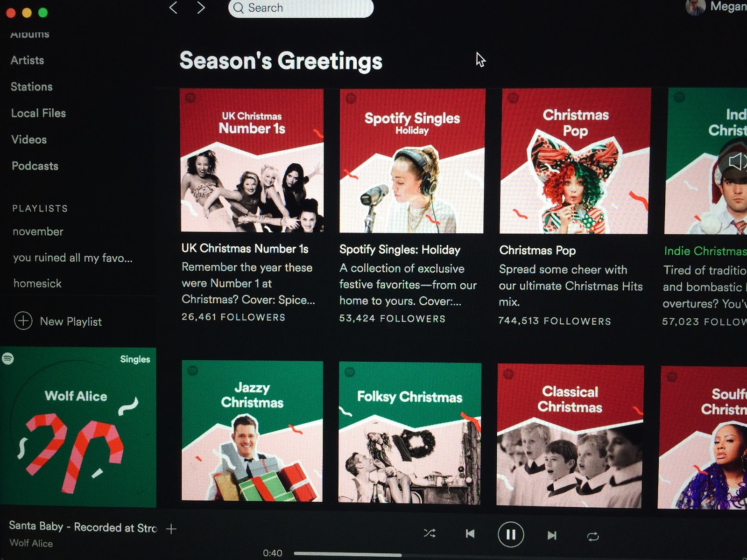Screen dimensions: 747x560
Task: Click the '744,513 FOLLOWERS' text
Action: click(x=555, y=321)
